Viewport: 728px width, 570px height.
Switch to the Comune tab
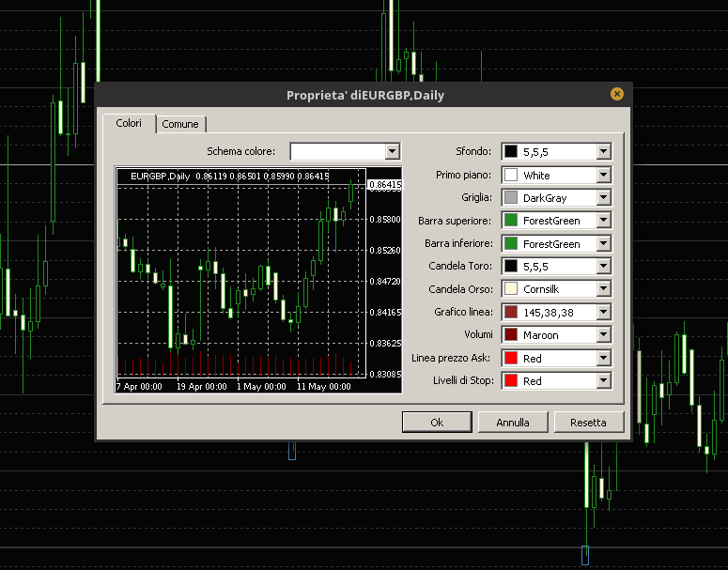point(180,124)
